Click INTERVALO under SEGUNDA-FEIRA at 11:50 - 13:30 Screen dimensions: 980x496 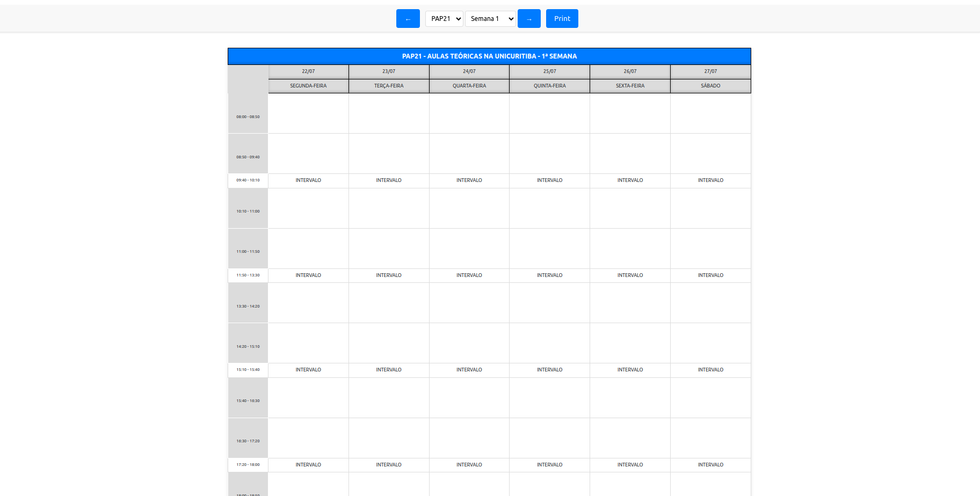tap(308, 275)
